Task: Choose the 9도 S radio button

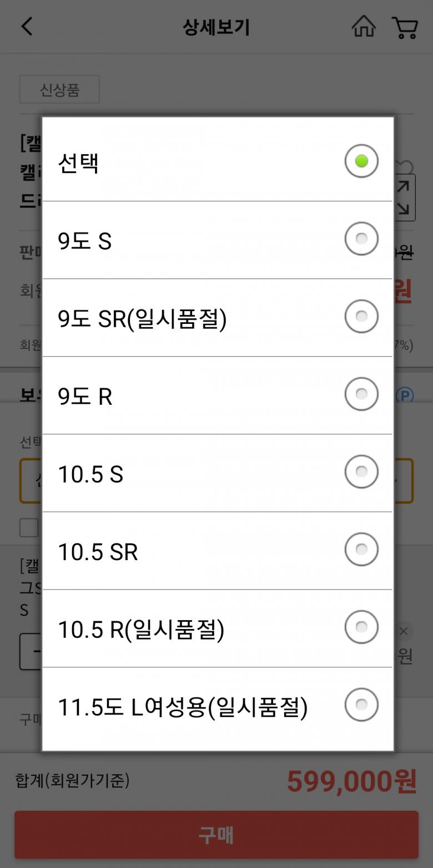Action: tap(361, 239)
